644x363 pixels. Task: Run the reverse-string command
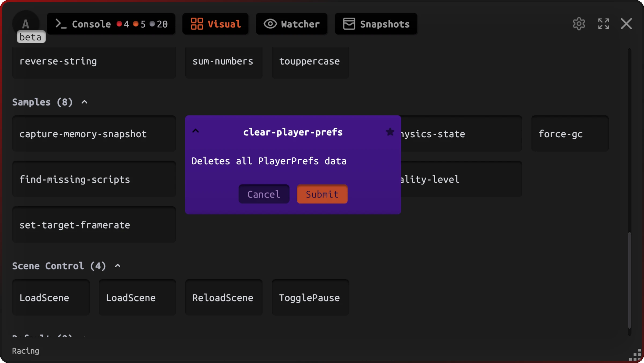(94, 63)
